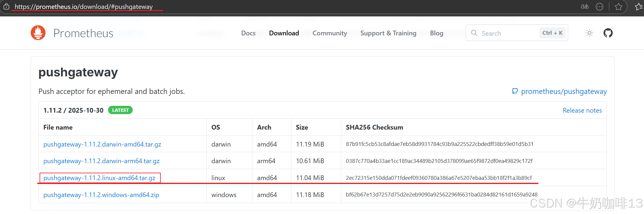Click the site lock icon in address bar
Viewport: 644px width, 214px height.
7,7
